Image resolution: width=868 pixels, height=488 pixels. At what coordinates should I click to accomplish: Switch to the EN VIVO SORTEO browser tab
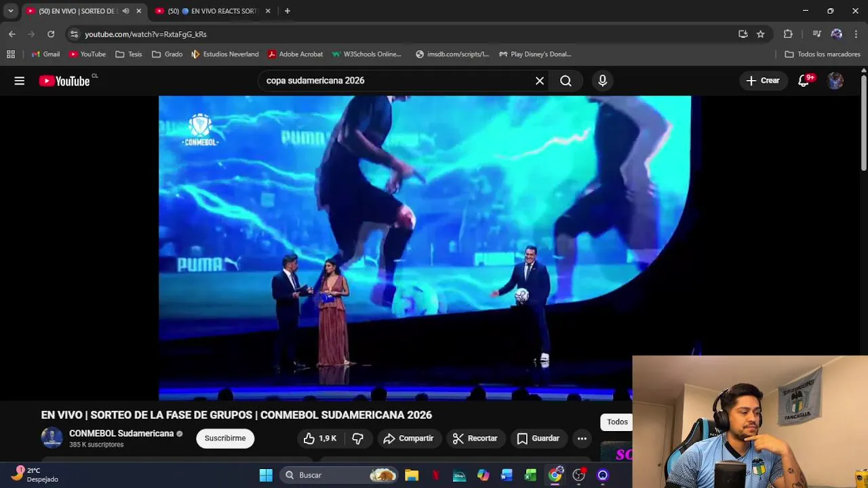pos(77,11)
